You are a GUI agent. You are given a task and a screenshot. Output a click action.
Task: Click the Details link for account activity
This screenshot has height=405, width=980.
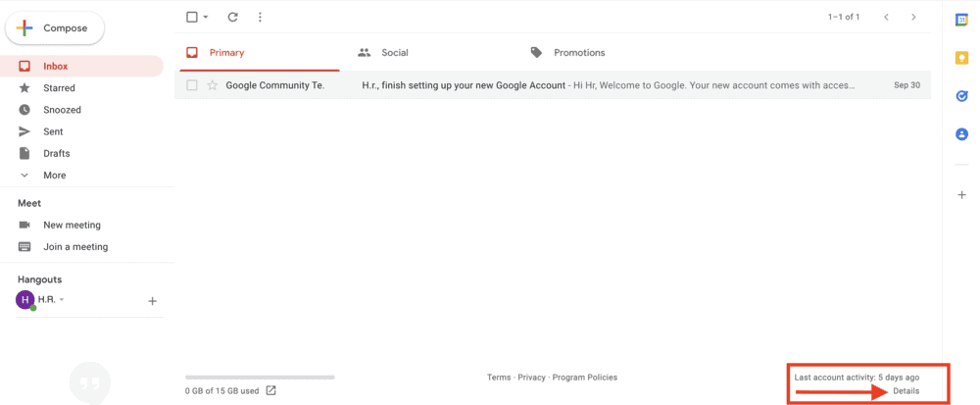click(906, 391)
